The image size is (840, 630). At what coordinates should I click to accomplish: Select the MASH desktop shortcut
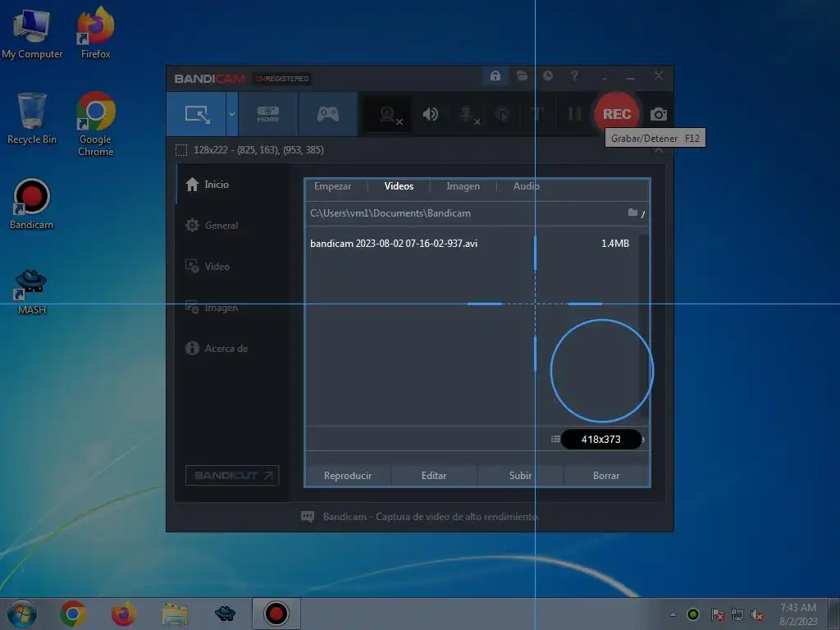coord(32,292)
